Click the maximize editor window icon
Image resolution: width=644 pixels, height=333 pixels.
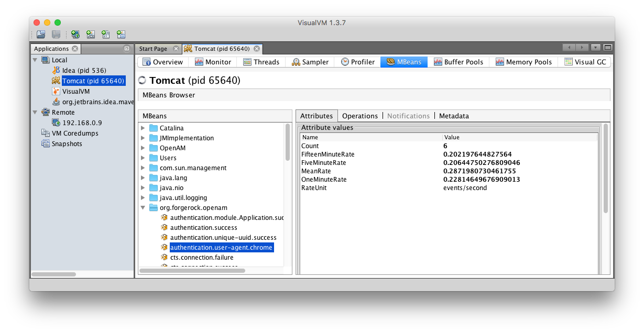[x=608, y=48]
